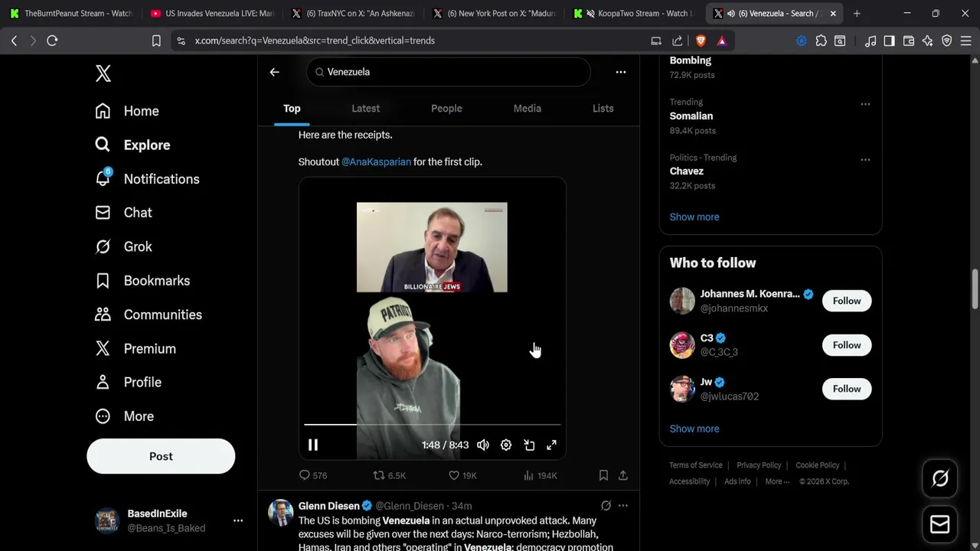Image resolution: width=980 pixels, height=551 pixels.
Task: Open Brave Rewards triangle icon
Action: tap(722, 41)
